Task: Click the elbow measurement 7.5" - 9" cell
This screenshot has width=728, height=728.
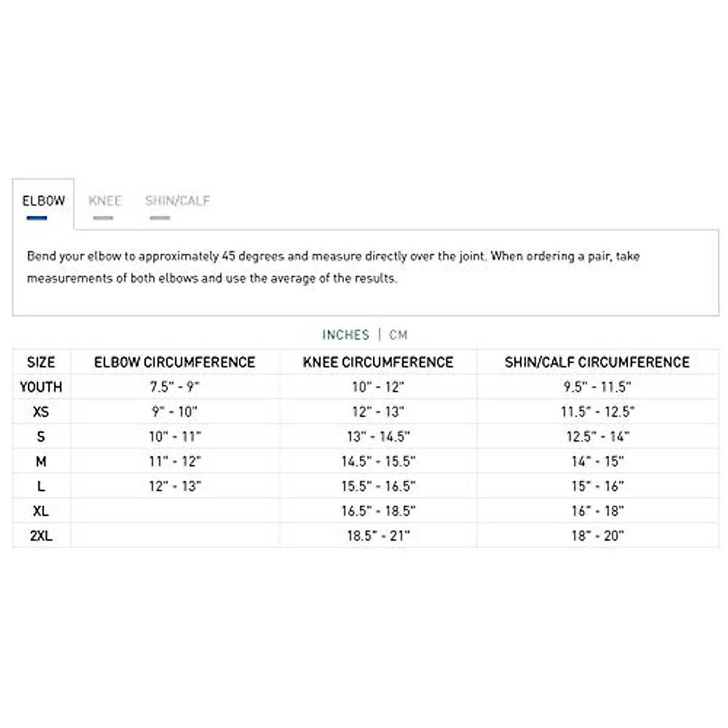Action: point(175,387)
